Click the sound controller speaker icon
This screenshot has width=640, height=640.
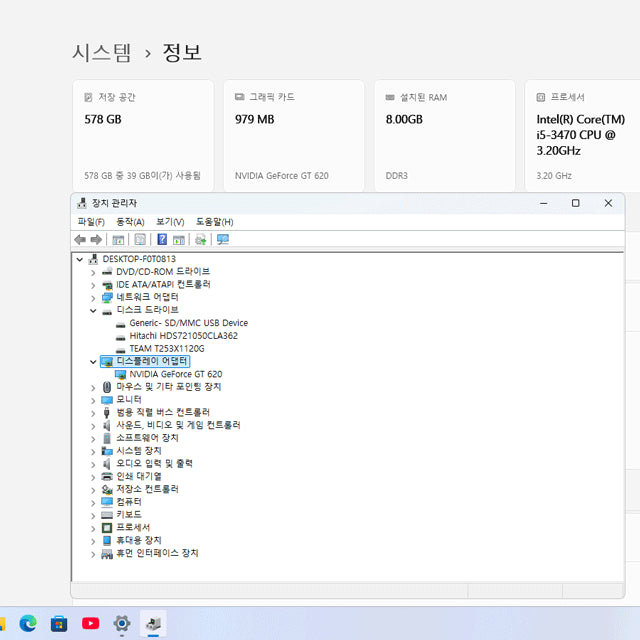point(107,426)
